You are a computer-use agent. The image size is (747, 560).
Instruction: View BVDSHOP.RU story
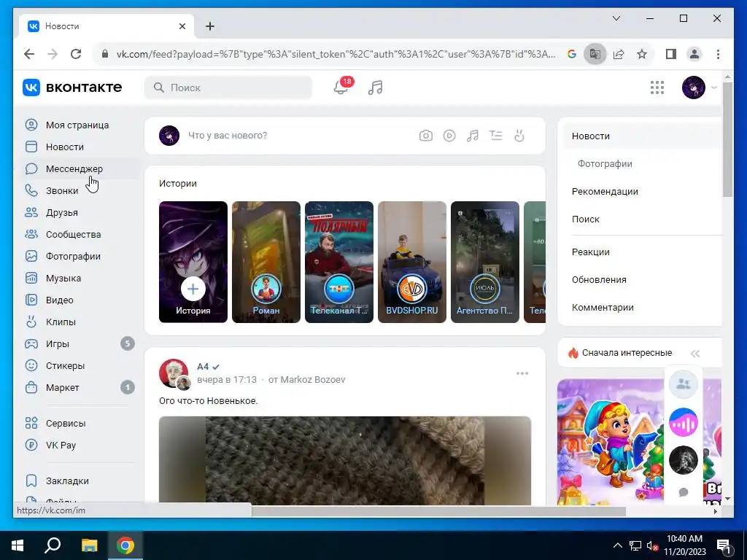[412, 262]
